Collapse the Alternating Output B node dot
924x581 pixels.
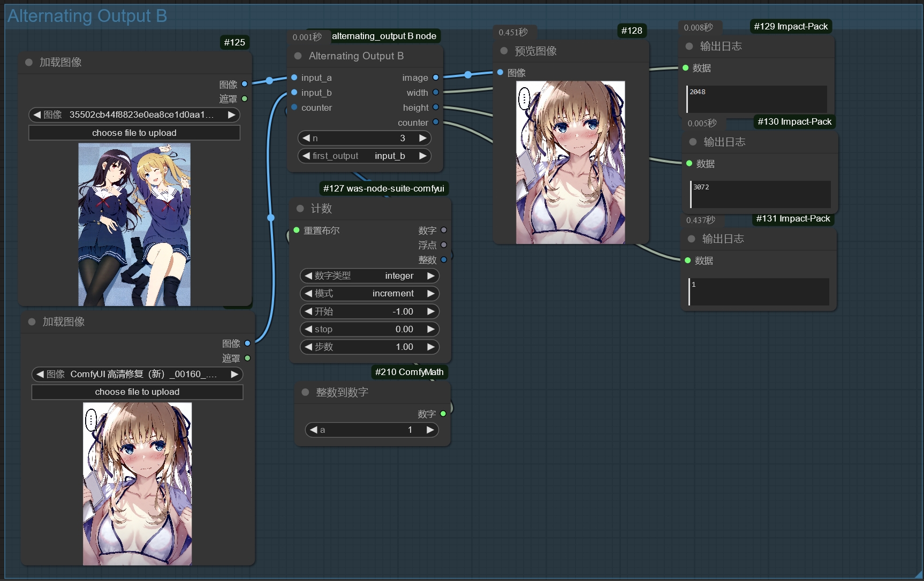pyautogui.click(x=298, y=56)
